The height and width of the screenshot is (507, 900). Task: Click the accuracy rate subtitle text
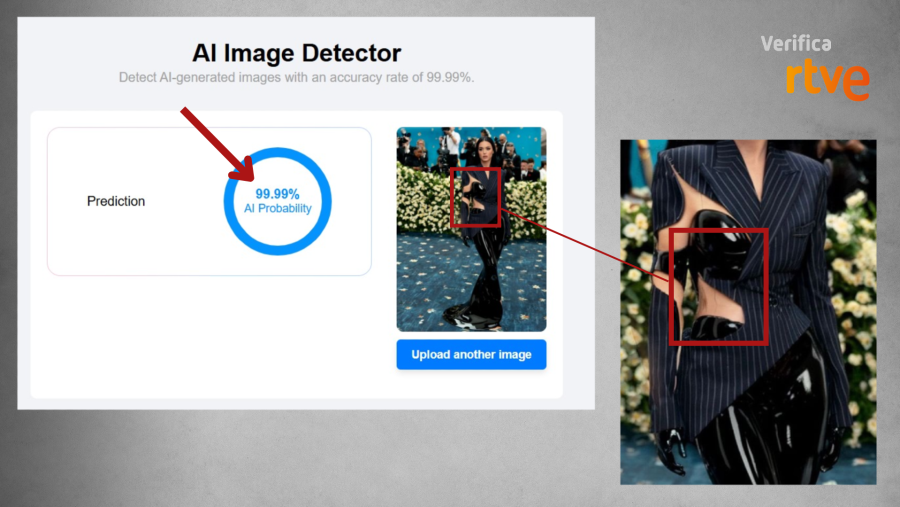click(x=296, y=77)
